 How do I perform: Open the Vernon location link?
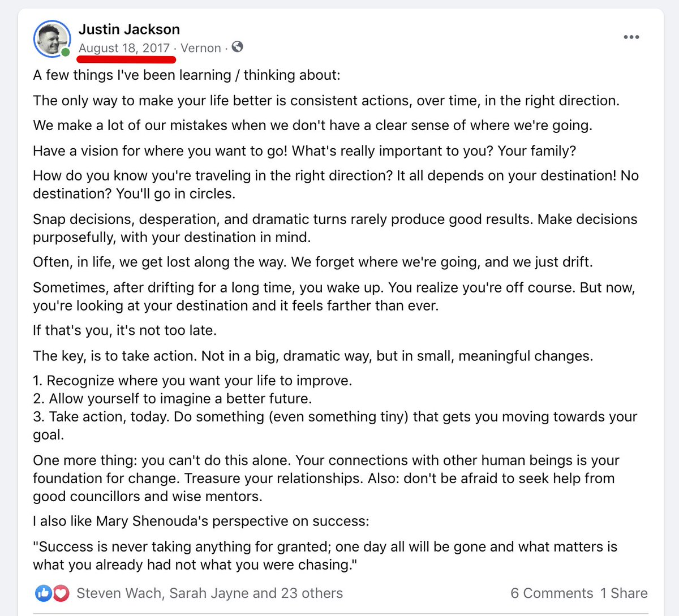click(200, 48)
